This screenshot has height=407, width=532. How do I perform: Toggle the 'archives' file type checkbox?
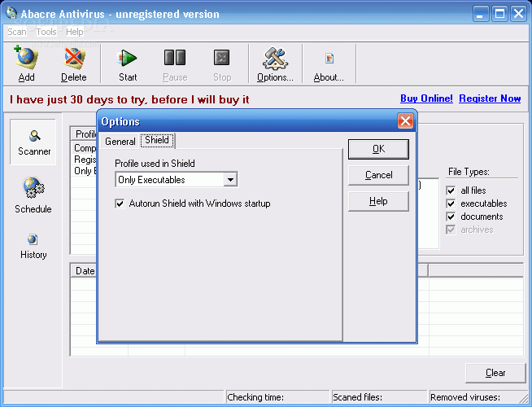451,230
